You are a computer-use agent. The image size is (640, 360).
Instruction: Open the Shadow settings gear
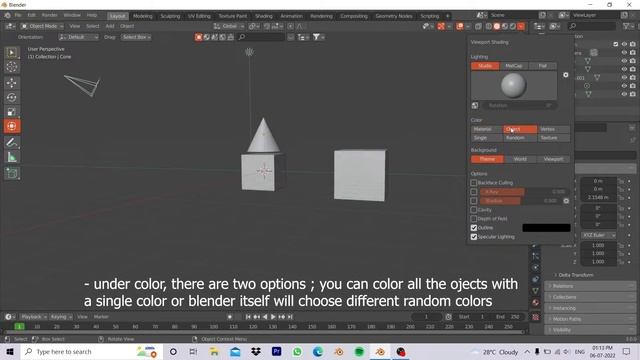566,201
